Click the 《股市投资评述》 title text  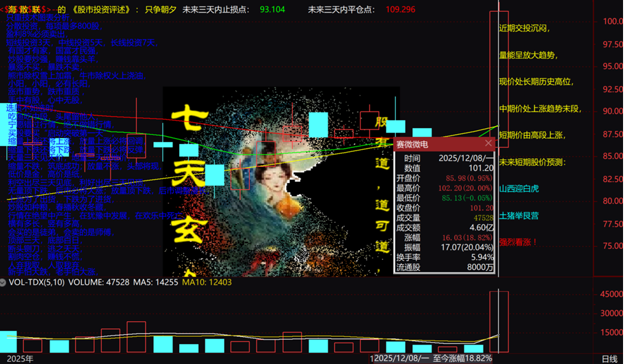click(x=101, y=9)
